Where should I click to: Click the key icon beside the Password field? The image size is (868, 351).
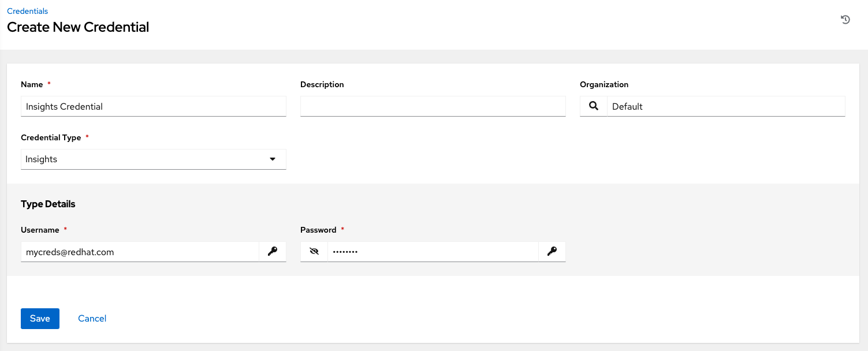(552, 251)
